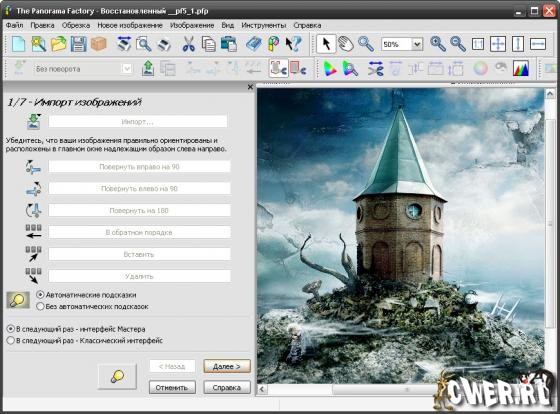The height and width of the screenshot is (414, 560).
Task: Print using the printer icon
Action: coord(164,44)
